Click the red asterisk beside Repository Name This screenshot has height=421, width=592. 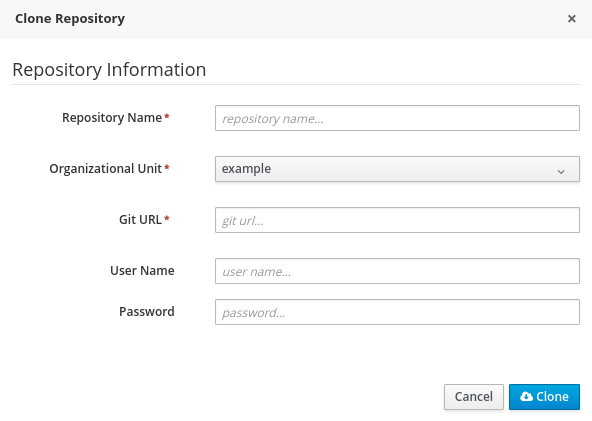(166, 116)
